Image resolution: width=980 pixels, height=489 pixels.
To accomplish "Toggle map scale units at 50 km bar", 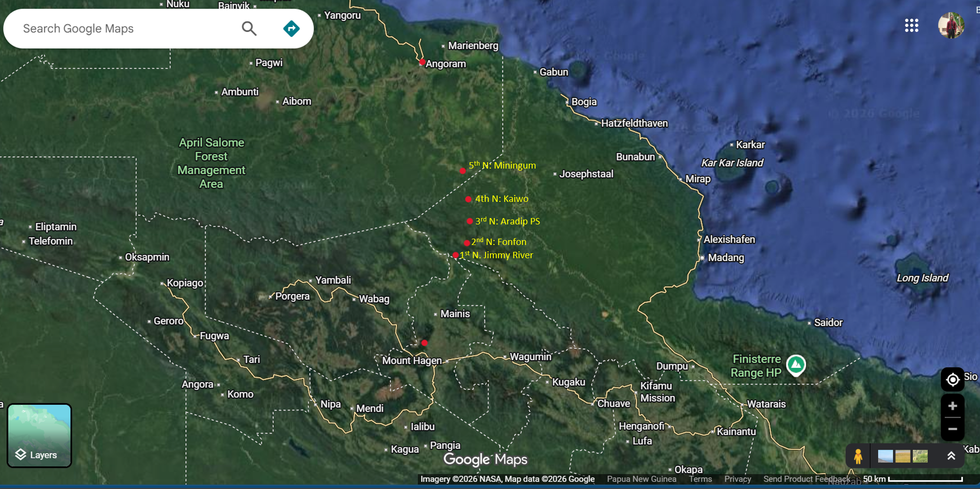I will tap(912, 479).
